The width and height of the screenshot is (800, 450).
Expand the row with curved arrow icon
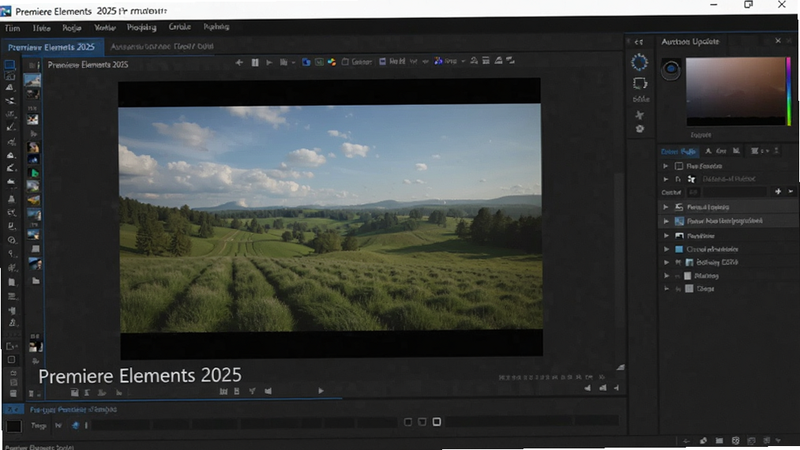pos(666,207)
